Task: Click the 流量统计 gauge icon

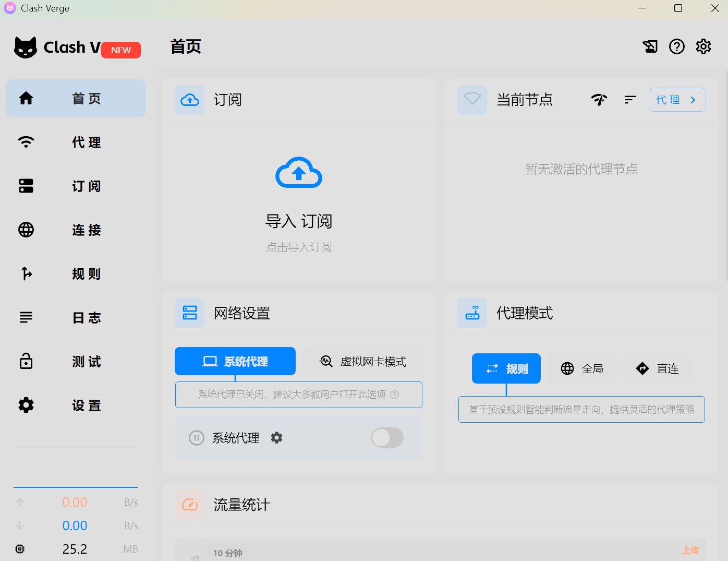Action: pyautogui.click(x=189, y=505)
